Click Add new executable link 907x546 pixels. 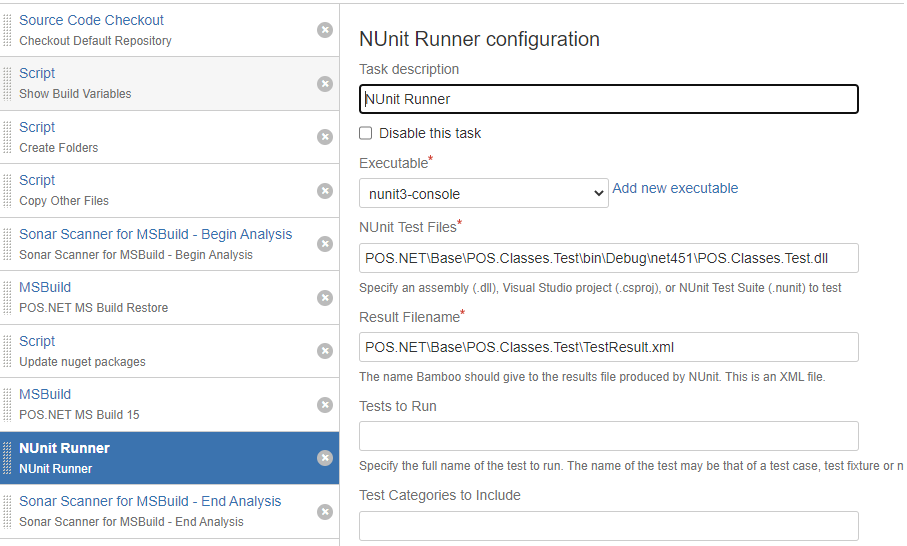click(675, 188)
